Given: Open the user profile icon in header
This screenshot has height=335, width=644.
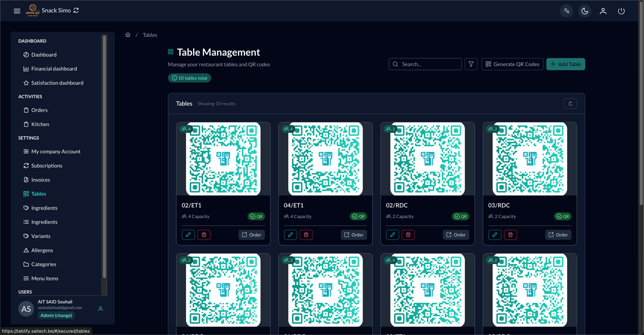Looking at the screenshot, I should click(x=603, y=11).
